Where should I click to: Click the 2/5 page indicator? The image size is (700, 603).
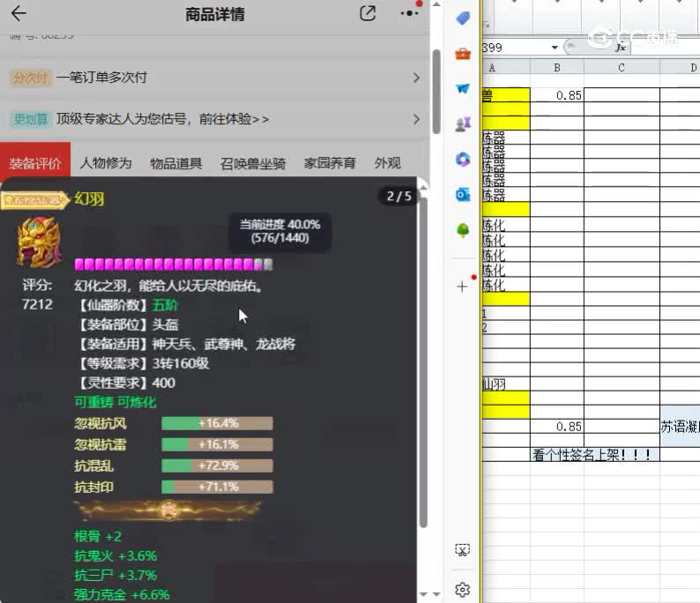(x=399, y=197)
